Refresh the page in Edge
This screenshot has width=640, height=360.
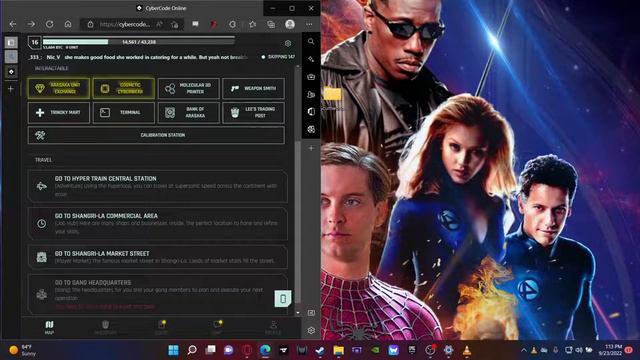pyautogui.click(x=49, y=24)
